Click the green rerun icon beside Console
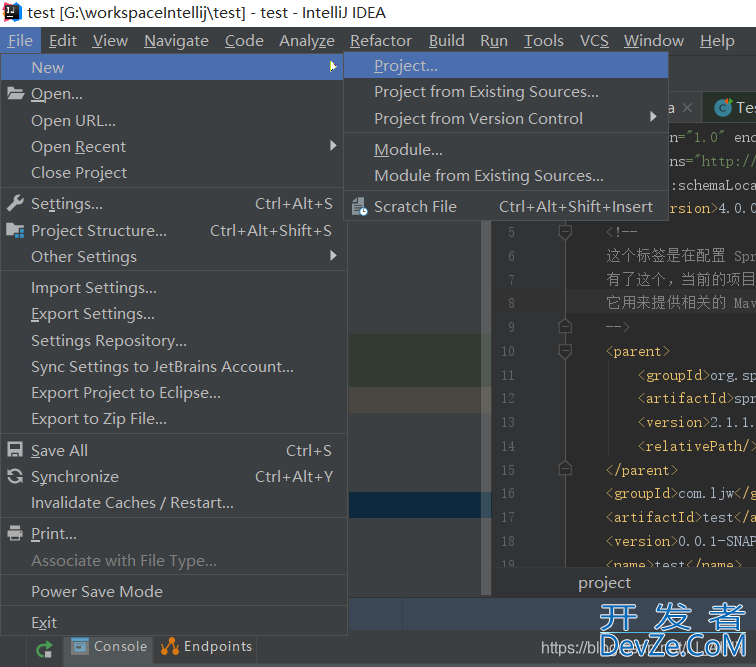The width and height of the screenshot is (756, 667). [44, 649]
